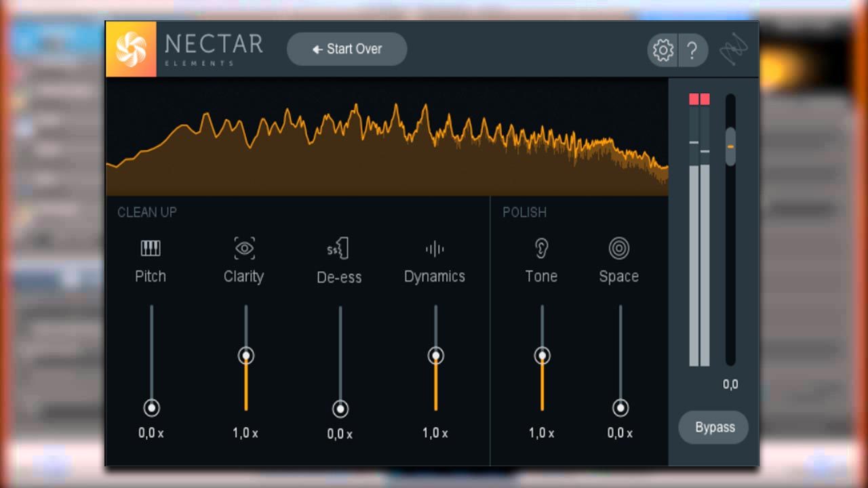The image size is (868, 488).
Task: Click the iZotope logo icon
Action: (x=734, y=49)
